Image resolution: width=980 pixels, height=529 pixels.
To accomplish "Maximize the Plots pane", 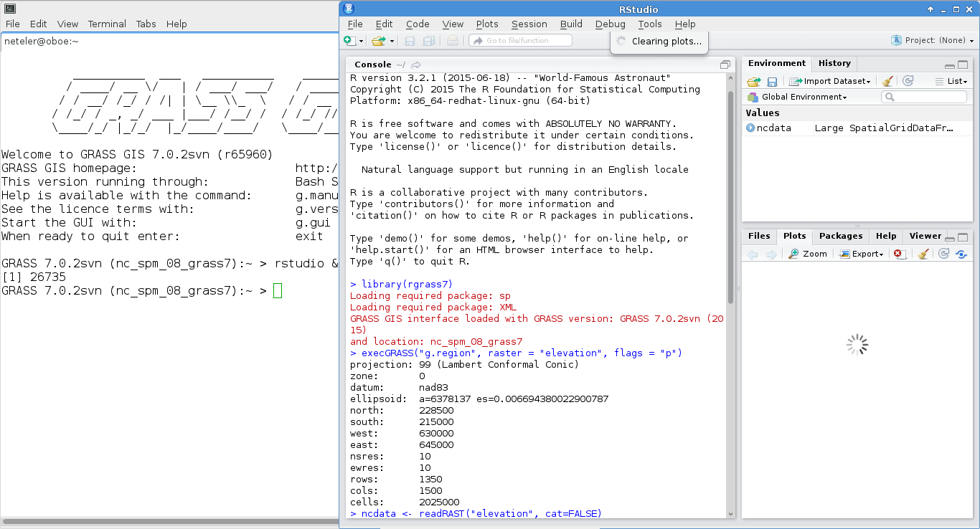I will pos(963,237).
